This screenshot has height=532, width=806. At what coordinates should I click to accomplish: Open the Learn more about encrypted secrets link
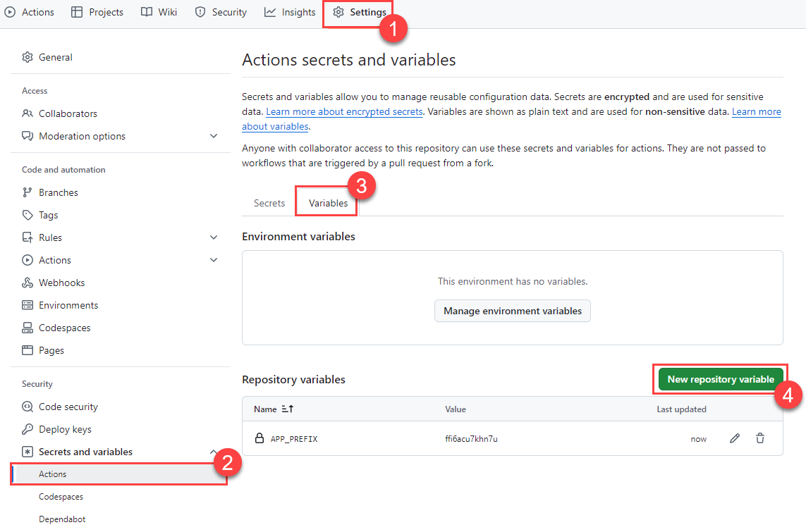(x=344, y=111)
